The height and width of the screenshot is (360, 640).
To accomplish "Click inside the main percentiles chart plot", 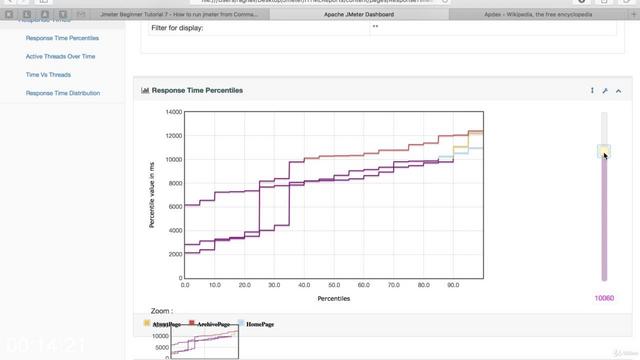I will pos(334,195).
